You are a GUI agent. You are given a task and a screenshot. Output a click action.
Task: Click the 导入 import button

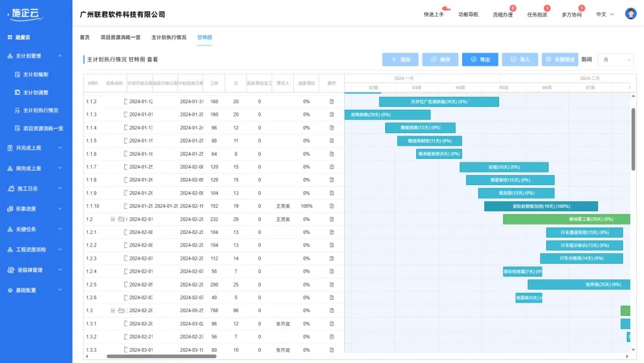click(519, 60)
